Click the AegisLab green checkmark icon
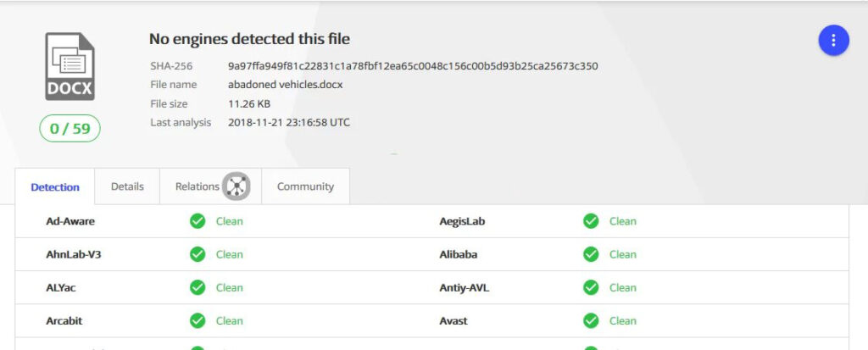 point(591,221)
